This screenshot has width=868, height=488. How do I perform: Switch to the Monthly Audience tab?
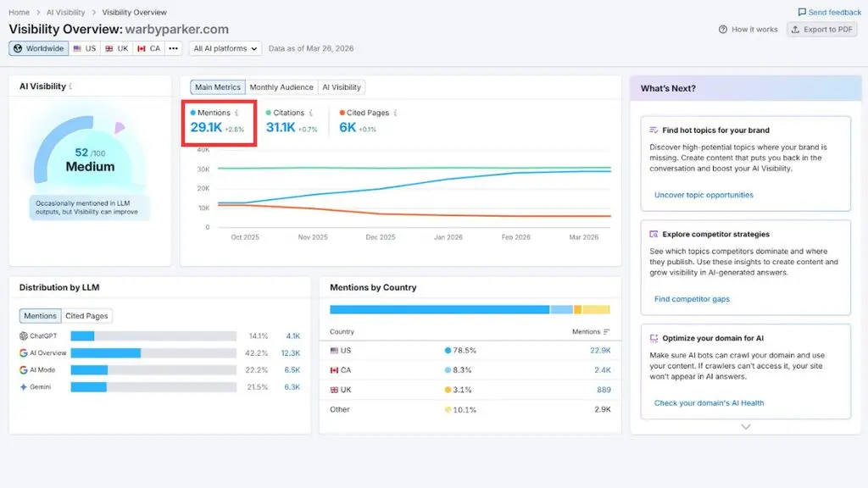(281, 87)
